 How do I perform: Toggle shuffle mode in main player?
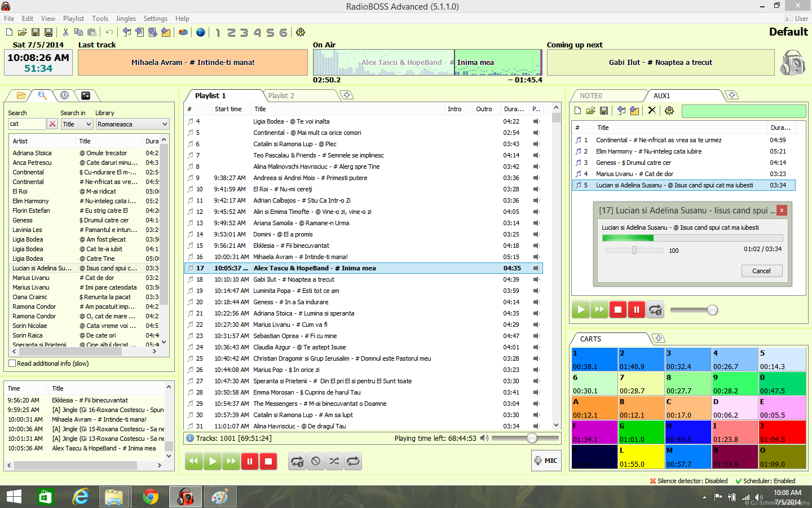point(334,461)
